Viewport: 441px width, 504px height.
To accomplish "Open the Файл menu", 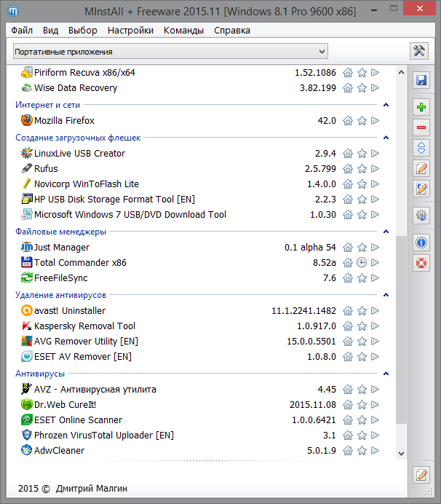I will [22, 30].
